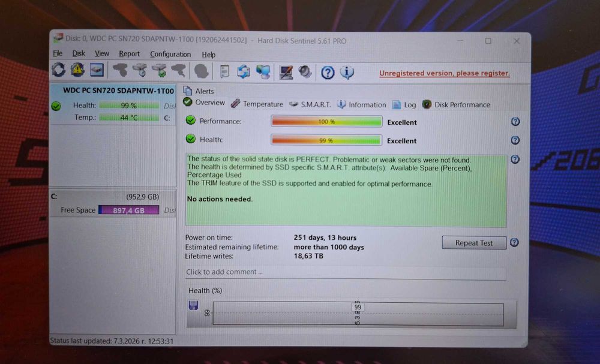Open the monitor with pencil configuration icon
The image size is (600, 364).
[286, 73]
